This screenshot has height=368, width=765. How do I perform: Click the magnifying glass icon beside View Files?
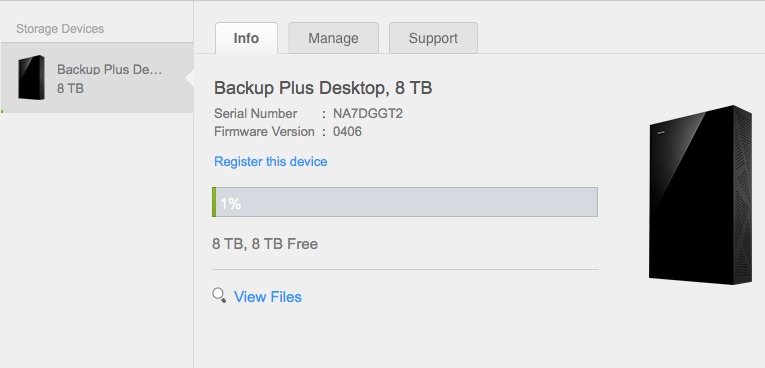pos(219,295)
